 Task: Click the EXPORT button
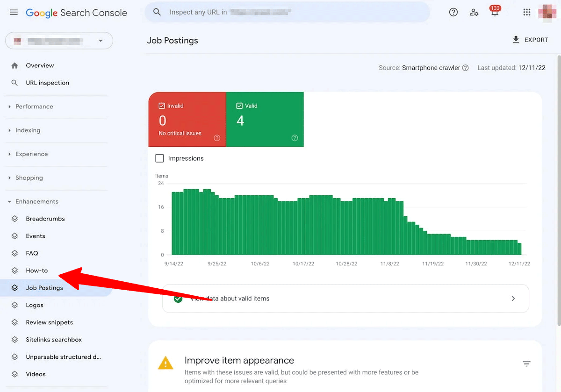pyautogui.click(x=531, y=40)
